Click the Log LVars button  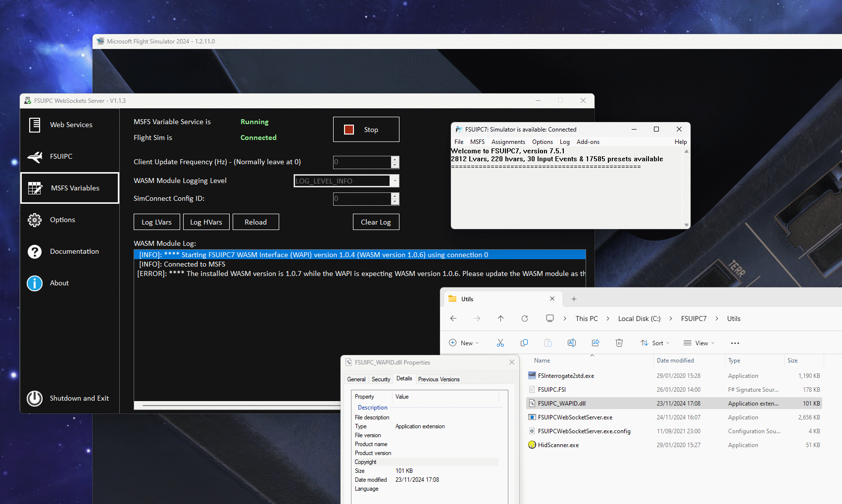coord(157,222)
